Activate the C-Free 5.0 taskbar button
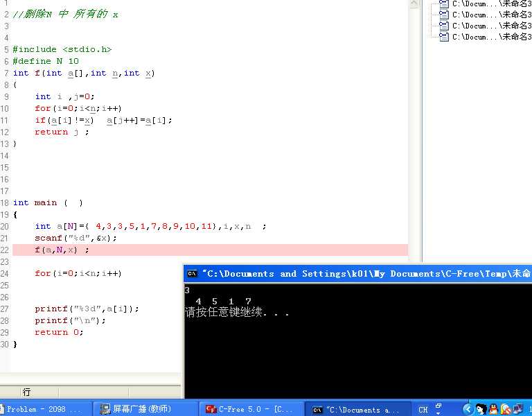532x416 pixels. tap(251, 409)
